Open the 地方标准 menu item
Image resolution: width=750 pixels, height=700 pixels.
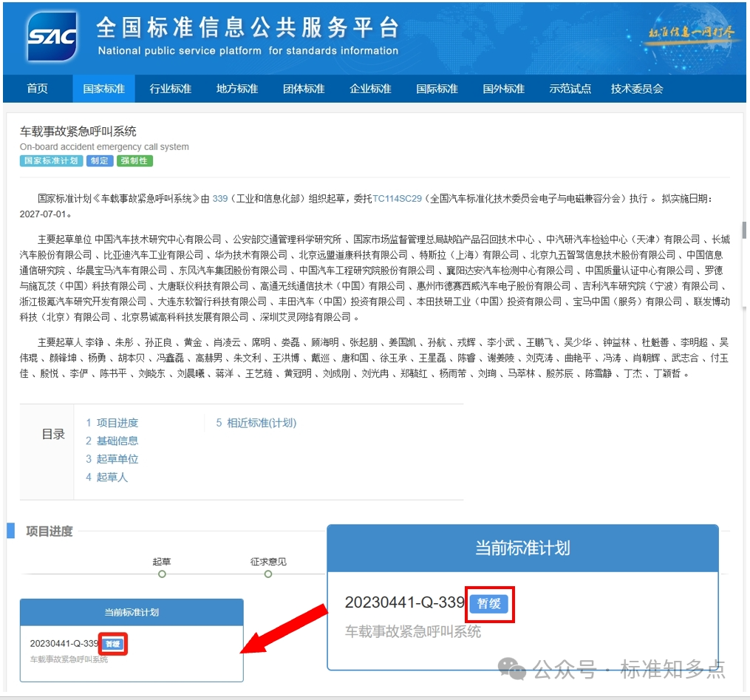click(237, 89)
